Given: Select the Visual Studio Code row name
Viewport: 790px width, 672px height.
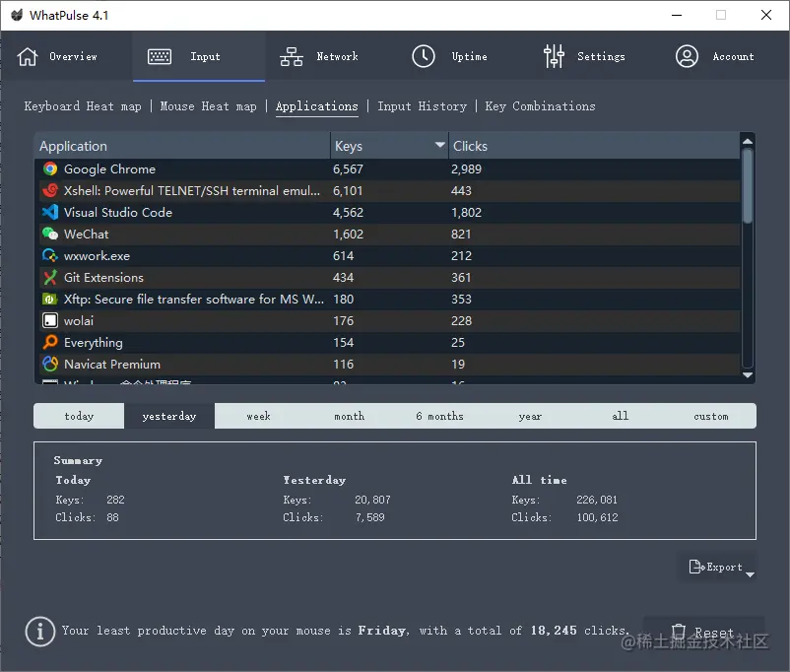Looking at the screenshot, I should [118, 212].
